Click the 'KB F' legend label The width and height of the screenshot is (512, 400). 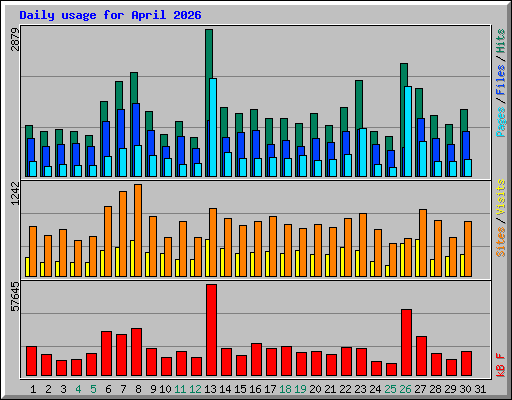point(501,365)
